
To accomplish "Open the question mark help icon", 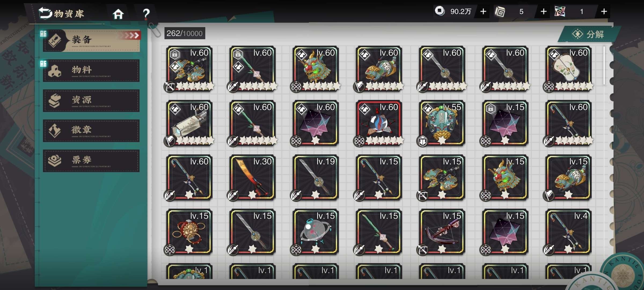I will [x=146, y=13].
